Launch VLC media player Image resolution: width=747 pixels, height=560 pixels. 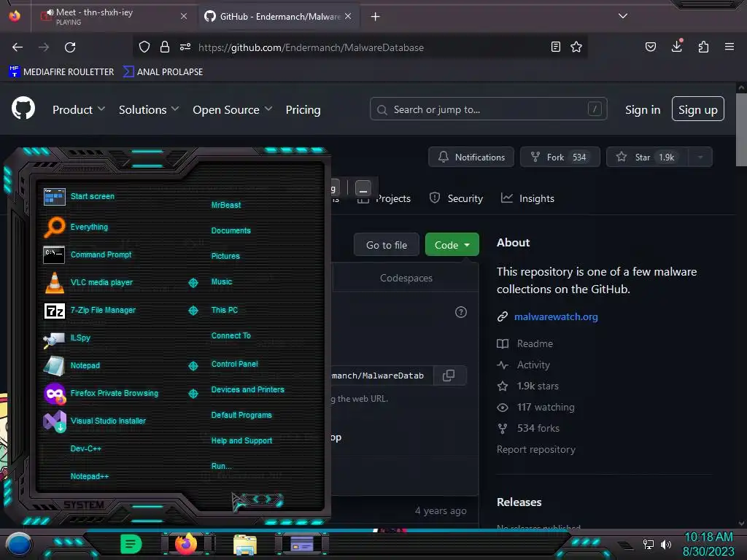point(88,282)
